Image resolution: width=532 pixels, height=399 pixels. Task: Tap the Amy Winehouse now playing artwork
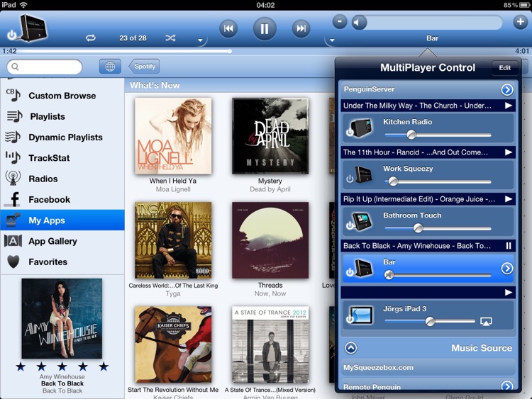click(x=62, y=319)
